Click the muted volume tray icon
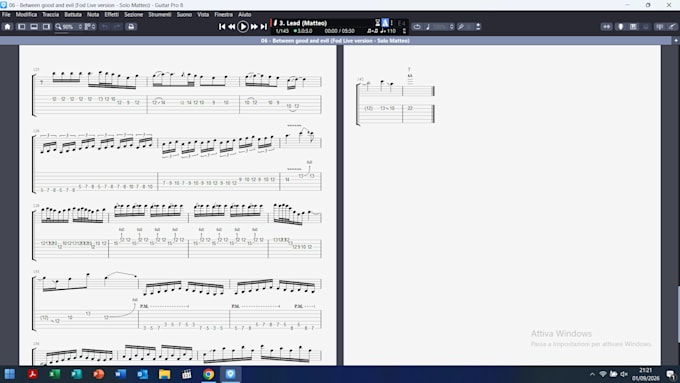680x383 pixels. [x=624, y=374]
